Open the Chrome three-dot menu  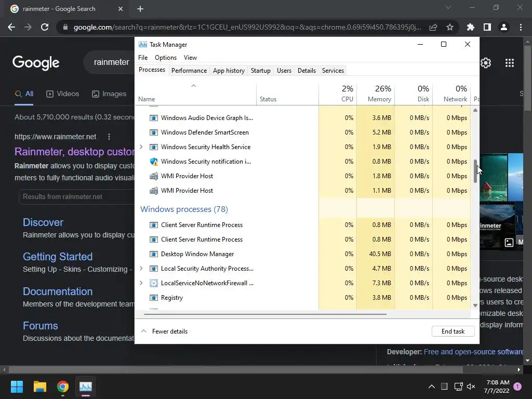click(x=521, y=27)
